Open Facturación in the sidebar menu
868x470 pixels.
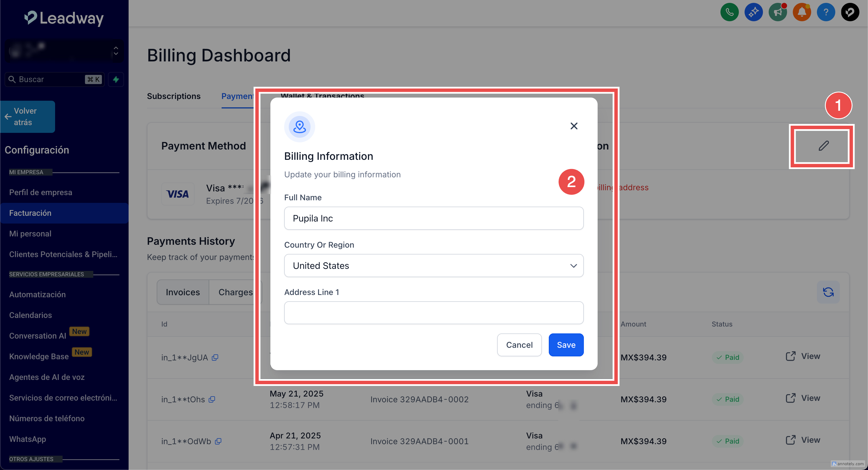pos(30,213)
